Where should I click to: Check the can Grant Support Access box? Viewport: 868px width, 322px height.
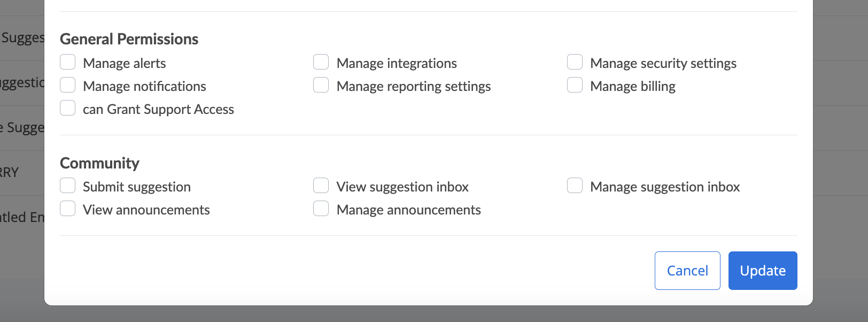coord(67,108)
